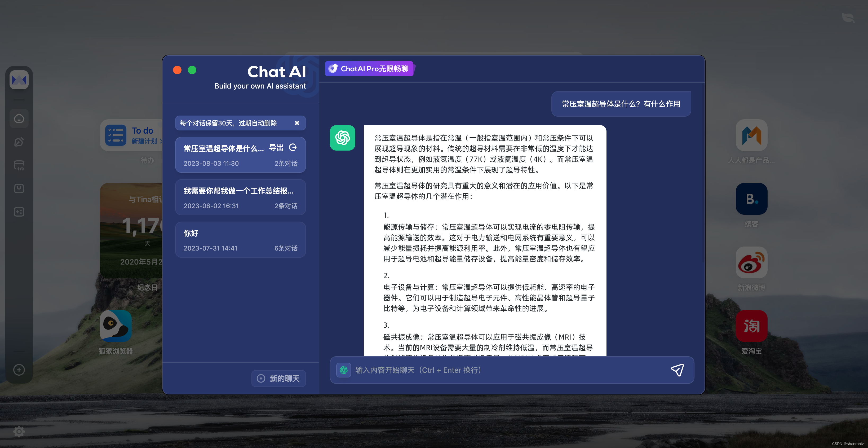Open the home icon in left sidebar
This screenshot has height=448, width=868.
tap(19, 118)
